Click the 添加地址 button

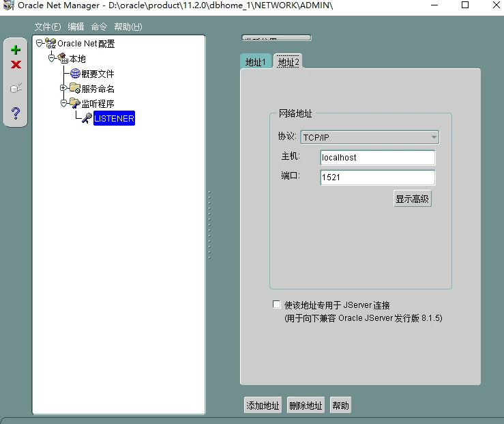click(x=263, y=406)
